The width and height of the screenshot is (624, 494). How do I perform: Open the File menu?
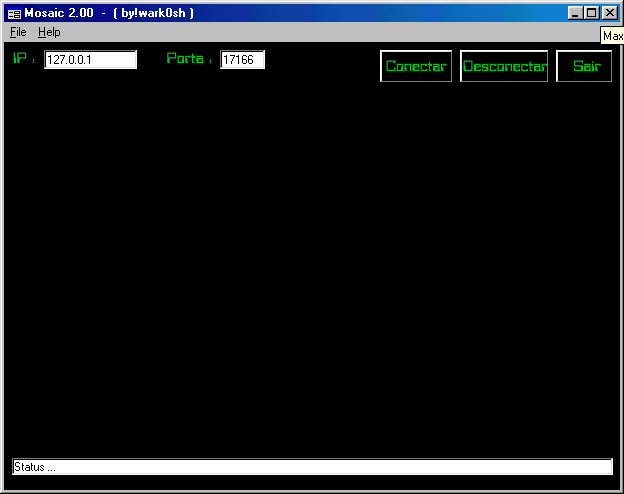(x=18, y=32)
